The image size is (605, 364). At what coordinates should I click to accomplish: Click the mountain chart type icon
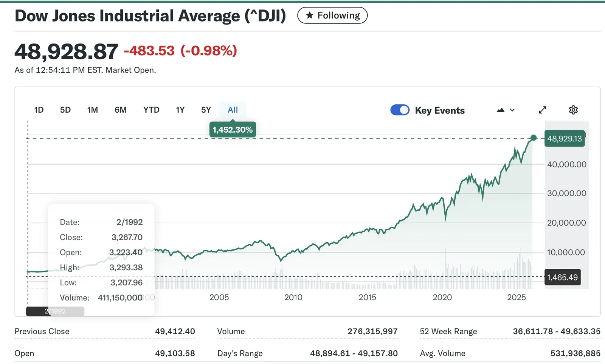pos(501,110)
